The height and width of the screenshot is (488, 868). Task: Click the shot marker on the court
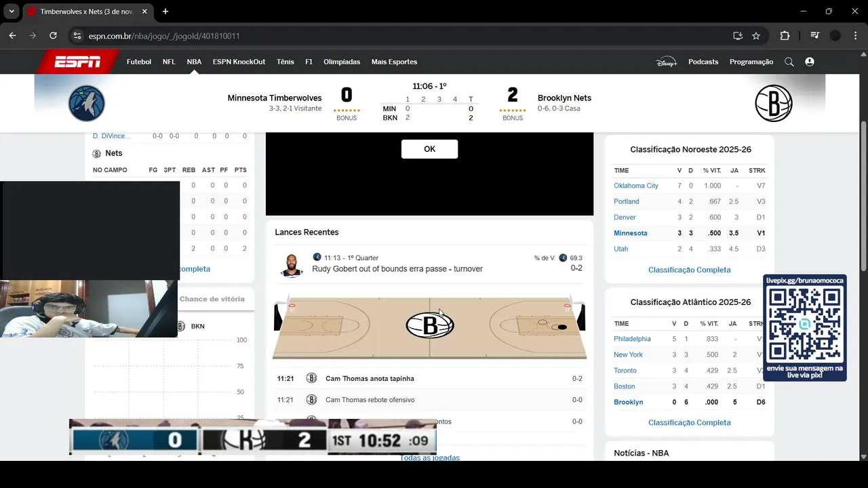pyautogui.click(x=562, y=327)
